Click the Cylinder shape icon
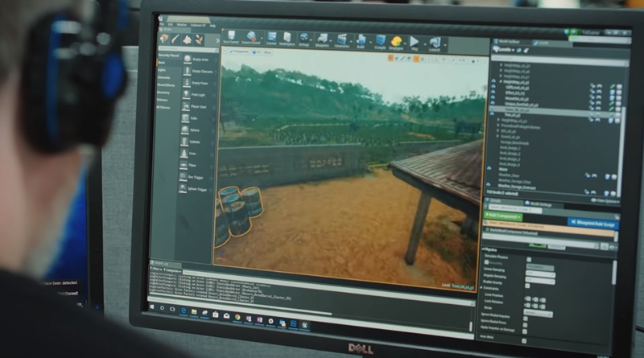The image size is (644, 358). click(x=184, y=142)
